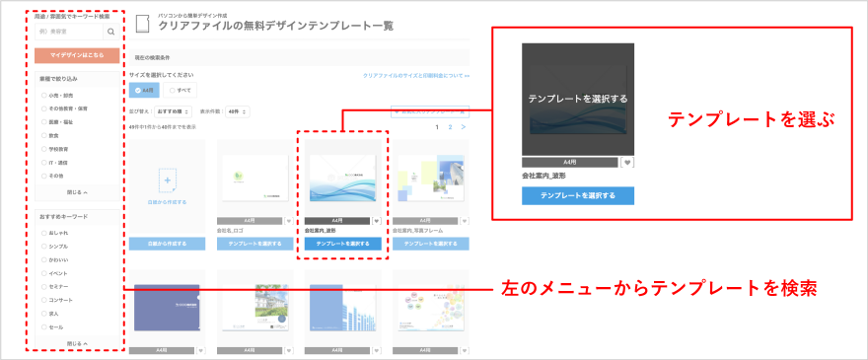Select the コンサート keyword filter
The image size is (868, 360).
43,300
